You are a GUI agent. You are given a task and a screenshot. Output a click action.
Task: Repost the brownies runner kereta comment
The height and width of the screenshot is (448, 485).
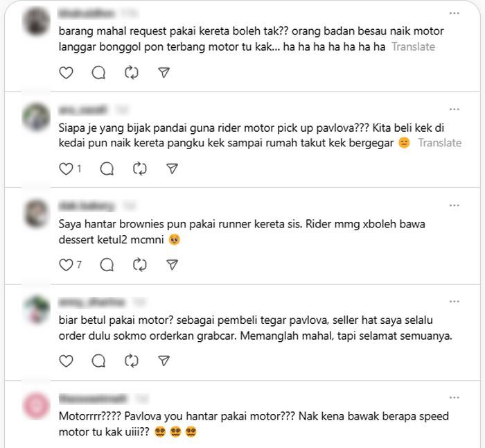(140, 265)
